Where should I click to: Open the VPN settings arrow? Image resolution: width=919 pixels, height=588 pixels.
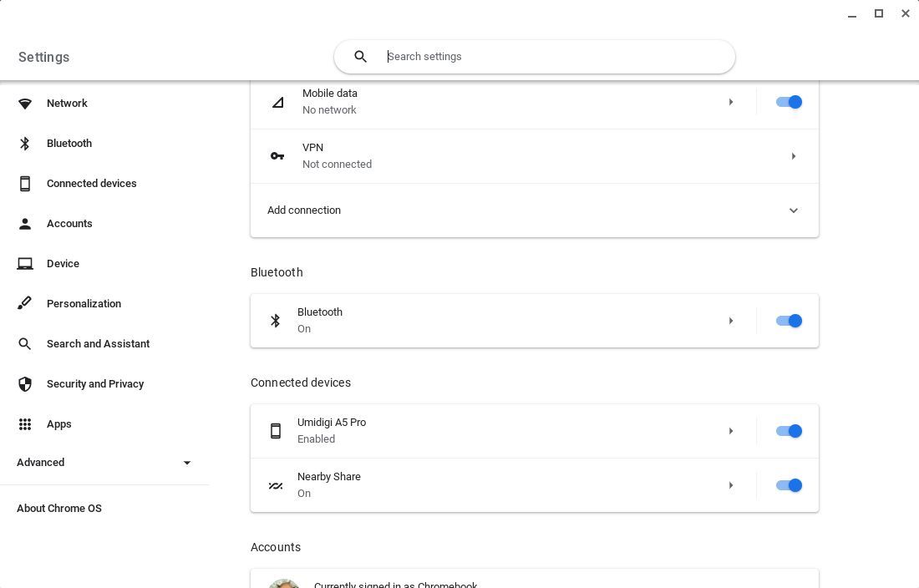(x=793, y=156)
